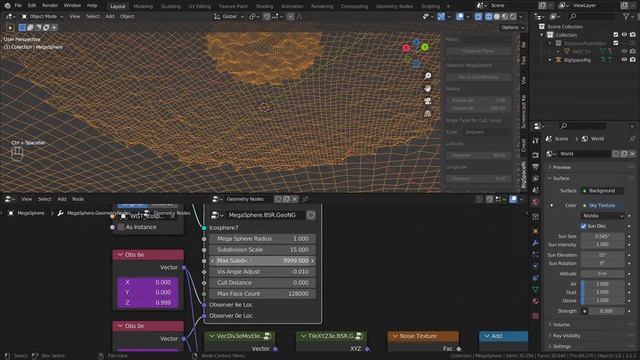Screen dimensions: 640x360
Task: Switch to the Shading workspace tab
Action: tap(264, 6)
